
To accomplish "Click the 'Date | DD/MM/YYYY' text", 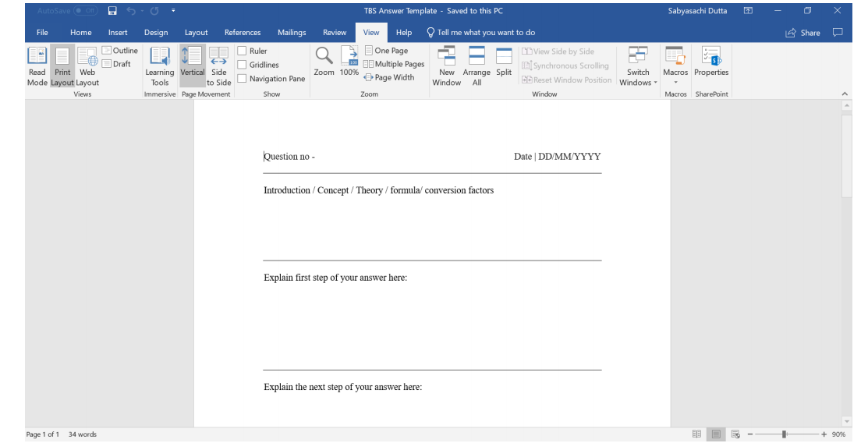I will pyautogui.click(x=557, y=157).
